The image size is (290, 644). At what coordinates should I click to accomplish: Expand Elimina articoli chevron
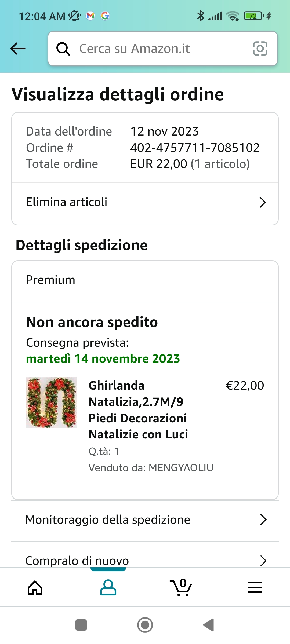(262, 202)
